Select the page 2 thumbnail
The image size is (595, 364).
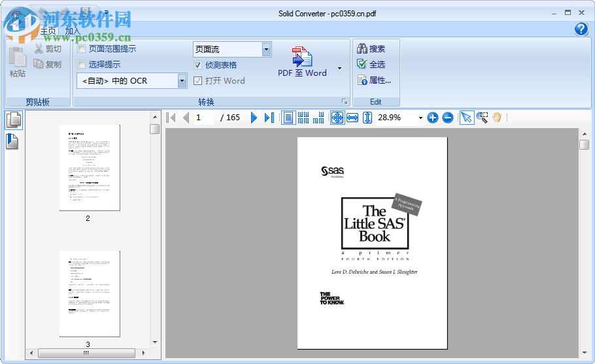[x=90, y=167]
